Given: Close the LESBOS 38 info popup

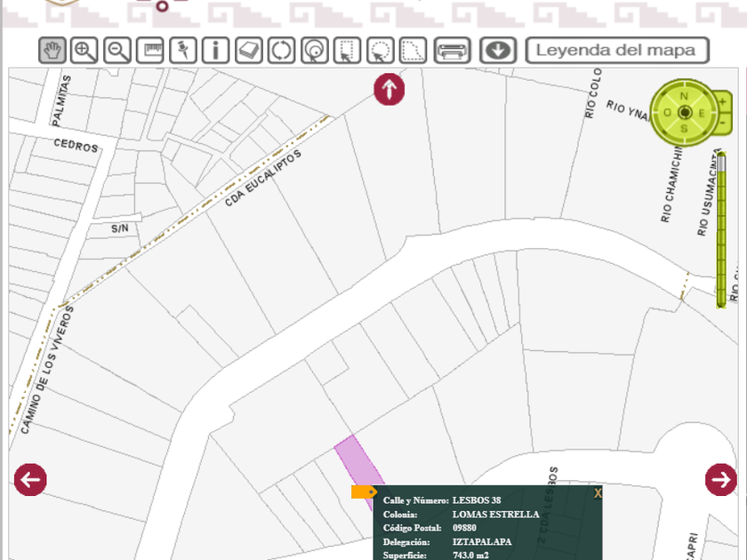Looking at the screenshot, I should 598,492.
